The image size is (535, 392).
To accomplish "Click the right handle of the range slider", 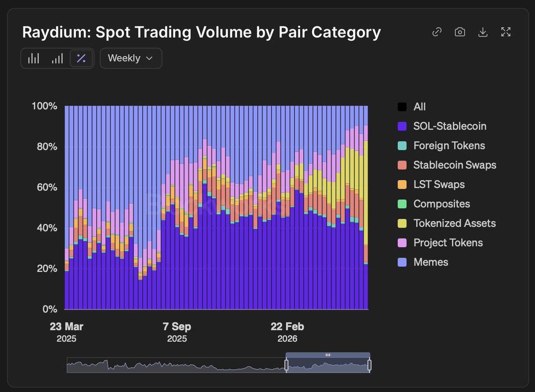I will [x=369, y=366].
